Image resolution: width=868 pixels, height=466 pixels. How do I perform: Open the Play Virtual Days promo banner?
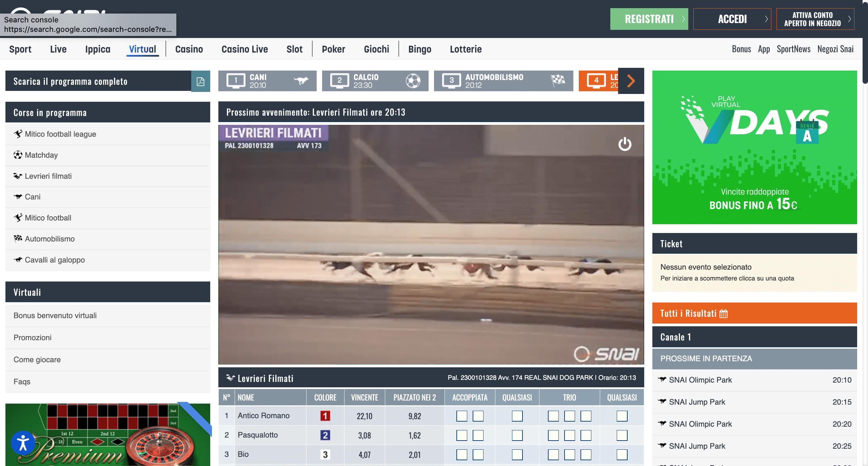(x=754, y=147)
